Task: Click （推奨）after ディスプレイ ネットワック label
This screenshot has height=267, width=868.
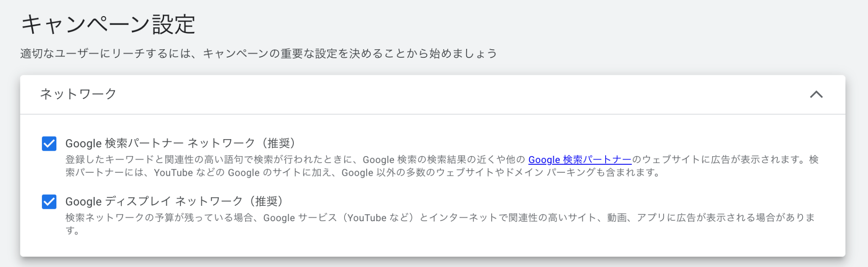Action: coord(266,201)
